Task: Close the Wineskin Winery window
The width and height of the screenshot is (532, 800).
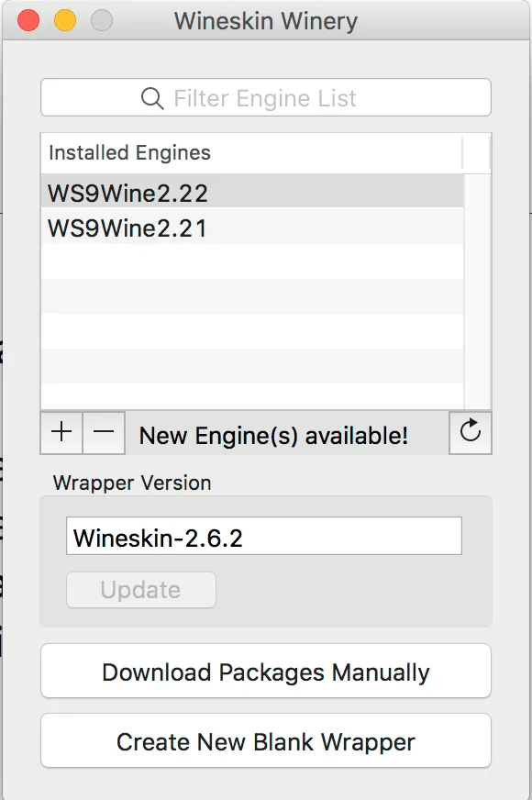Action: coord(28,20)
